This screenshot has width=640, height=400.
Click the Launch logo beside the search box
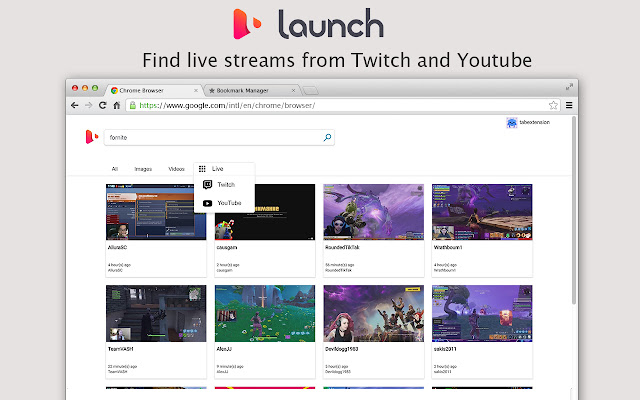click(91, 137)
